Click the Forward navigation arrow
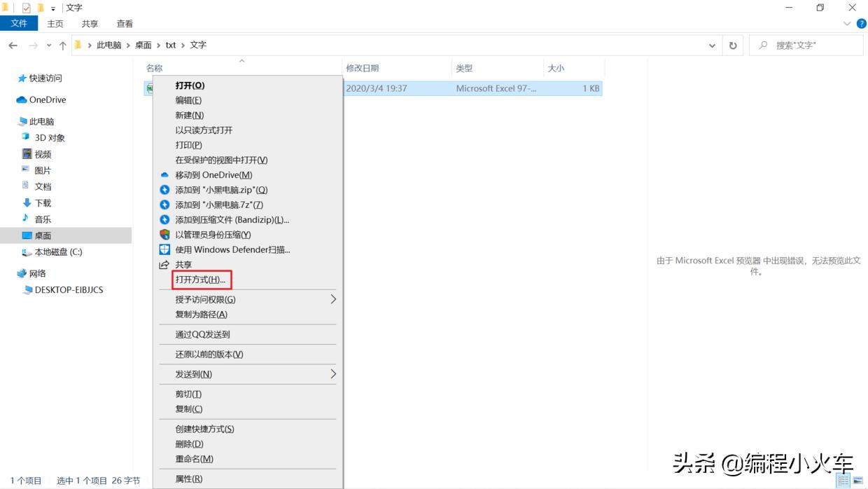Image resolution: width=868 pixels, height=489 pixels. tap(33, 45)
